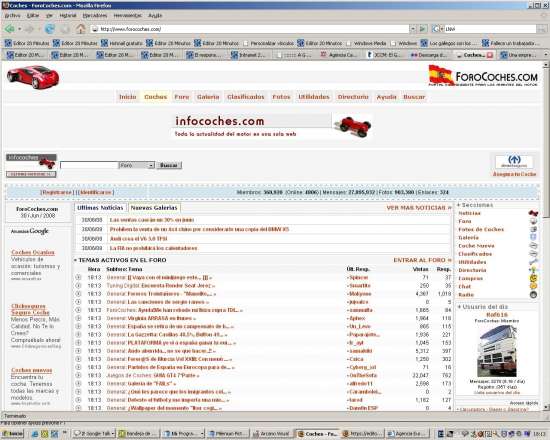Open the Historial menu
Viewport: 550px width, 440px height.
[x=68, y=15]
